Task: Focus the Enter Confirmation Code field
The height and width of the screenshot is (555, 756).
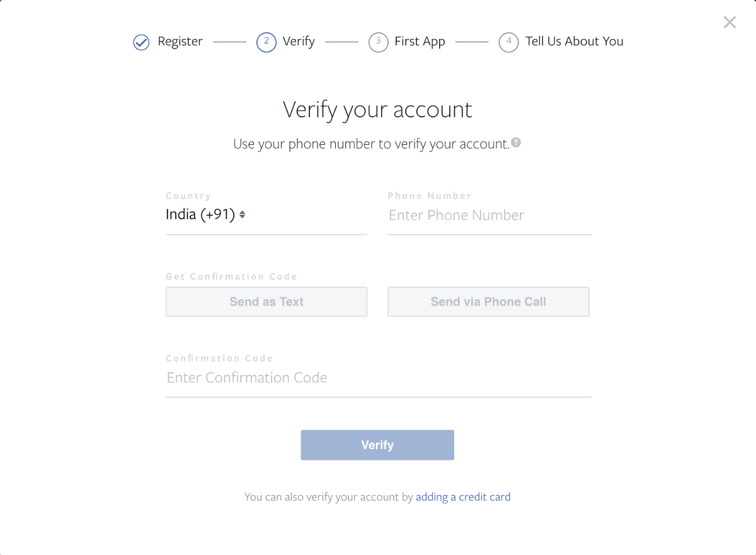Action: coord(378,378)
